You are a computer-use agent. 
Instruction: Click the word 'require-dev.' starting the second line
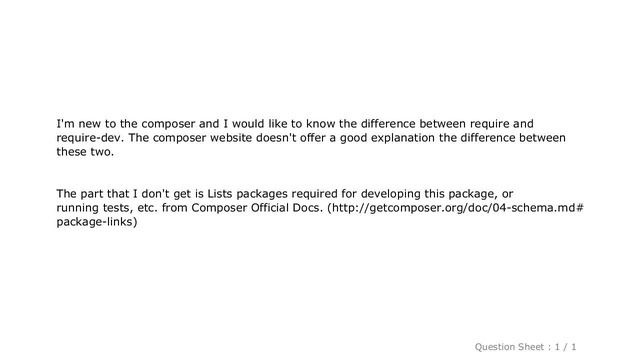[x=90, y=138]
